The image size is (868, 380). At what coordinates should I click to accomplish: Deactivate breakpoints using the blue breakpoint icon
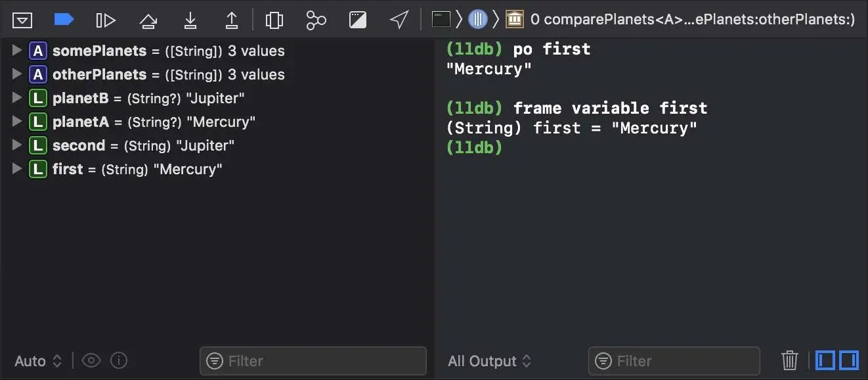[64, 20]
